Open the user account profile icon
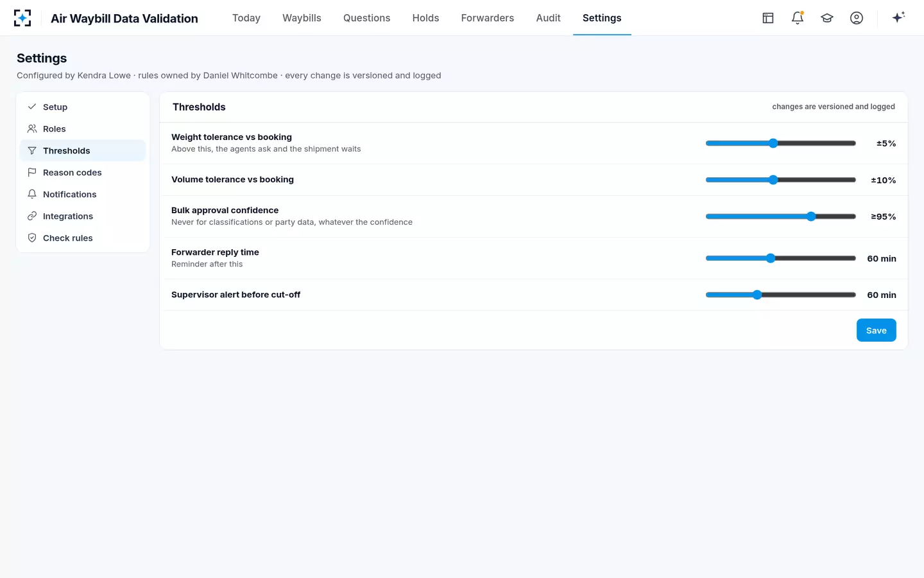 (857, 18)
